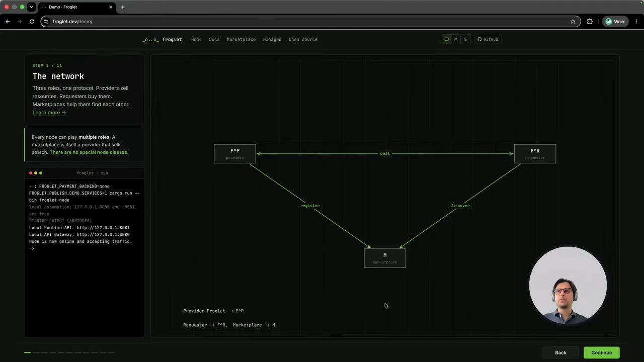Select the system theme monitor icon
Viewport: 644px width, 362px height.
pos(446,39)
